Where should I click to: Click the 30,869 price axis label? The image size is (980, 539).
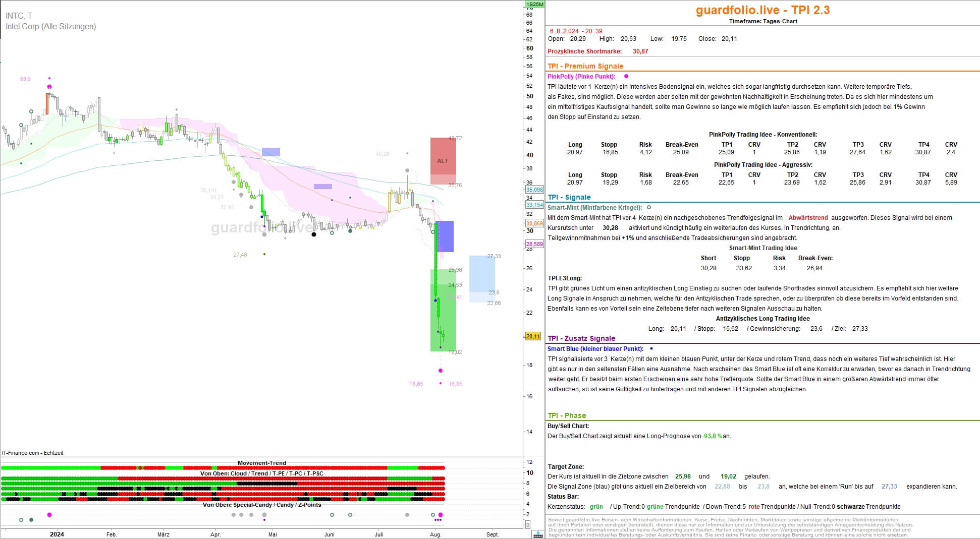tap(534, 223)
